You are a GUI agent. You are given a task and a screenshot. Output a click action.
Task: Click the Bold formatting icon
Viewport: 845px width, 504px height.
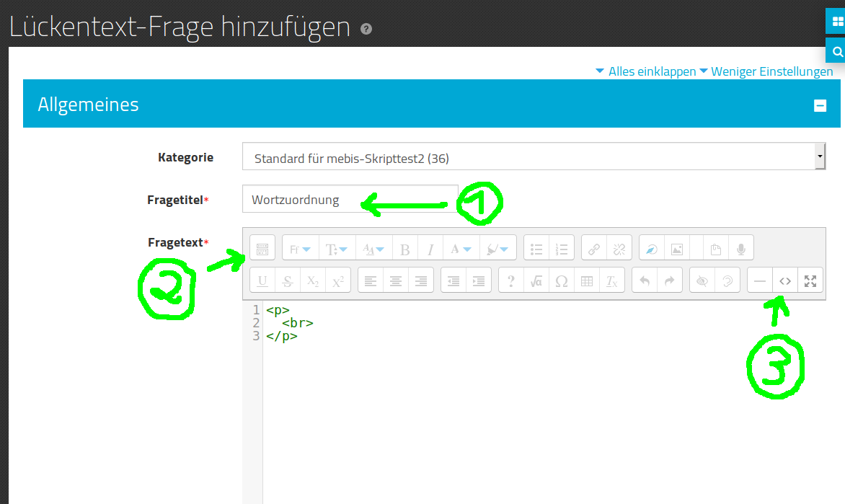click(x=405, y=249)
